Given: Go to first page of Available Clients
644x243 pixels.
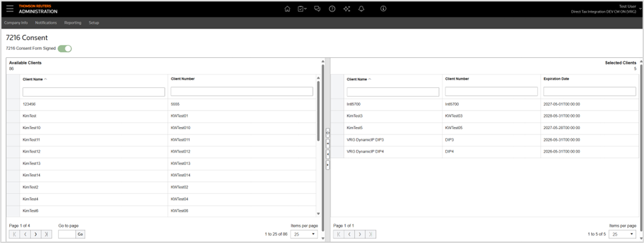Looking at the screenshot, I should coord(15,234).
